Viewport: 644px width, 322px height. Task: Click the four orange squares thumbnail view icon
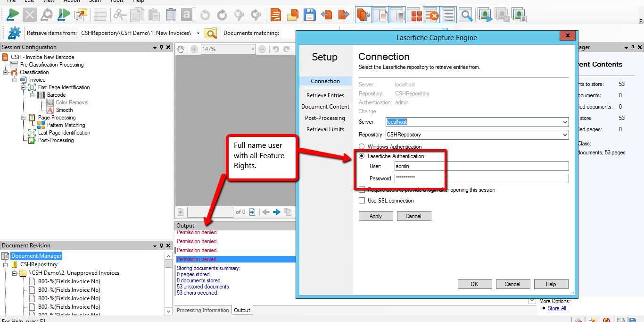(416, 15)
